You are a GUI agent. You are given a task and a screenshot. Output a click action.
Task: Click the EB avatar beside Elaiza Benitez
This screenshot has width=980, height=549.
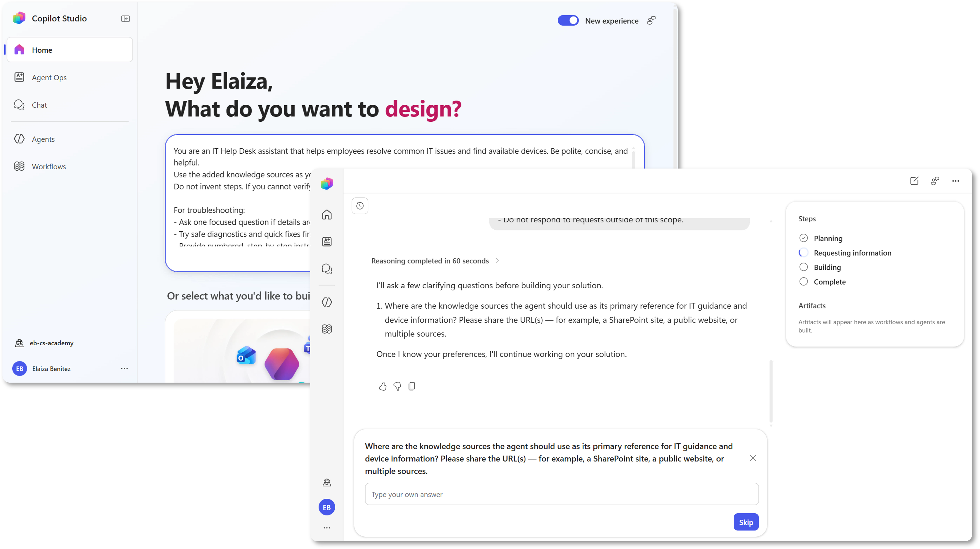pos(19,368)
